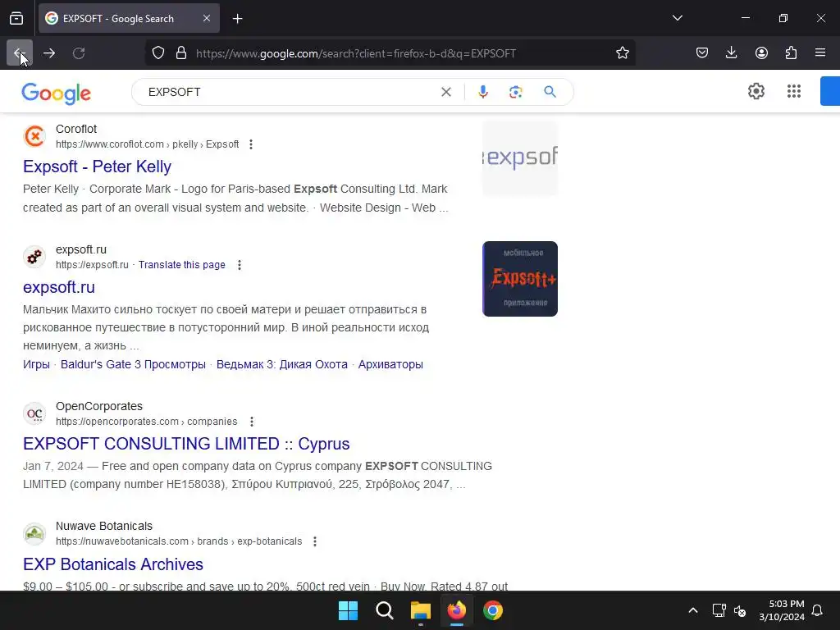Click the expsoft.ru gears favicon
The height and width of the screenshot is (630, 840).
pyautogui.click(x=34, y=257)
